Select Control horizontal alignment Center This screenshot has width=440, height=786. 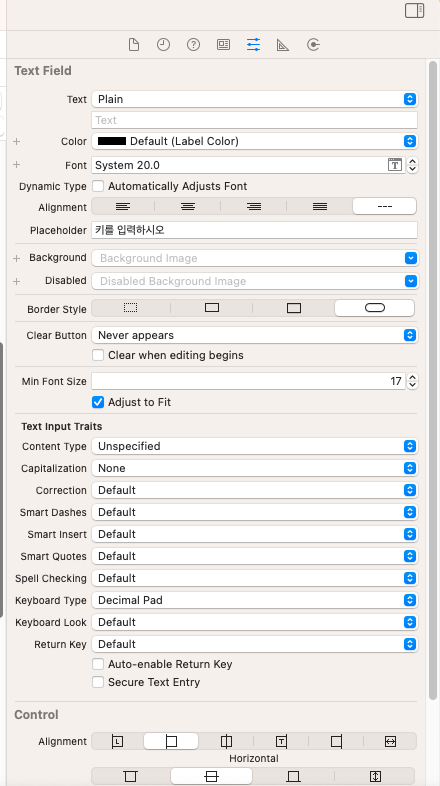[227, 741]
